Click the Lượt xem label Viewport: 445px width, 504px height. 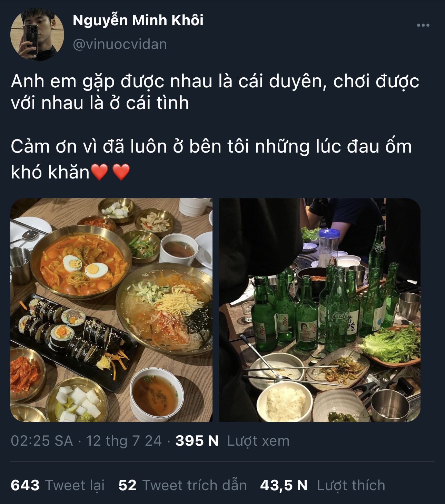pyautogui.click(x=258, y=441)
